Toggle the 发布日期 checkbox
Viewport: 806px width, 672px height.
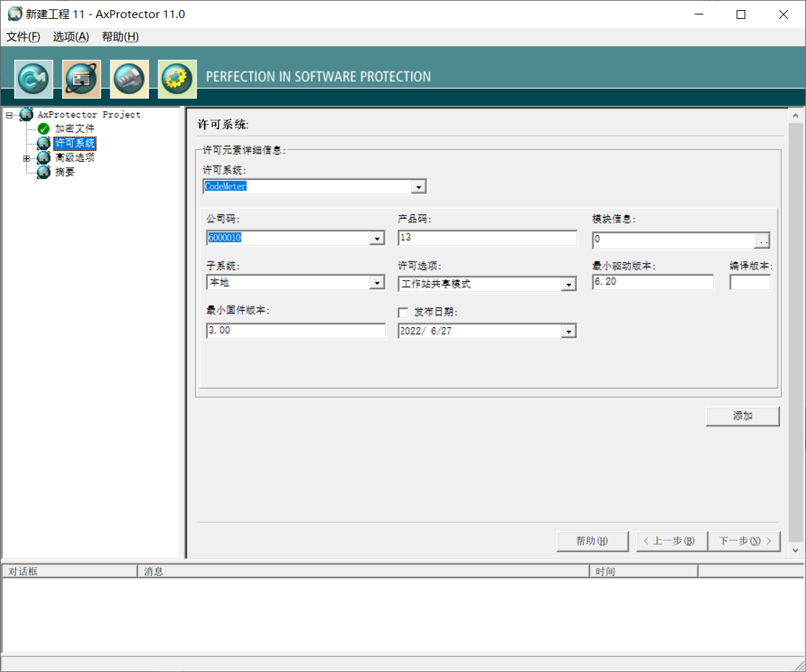[403, 312]
